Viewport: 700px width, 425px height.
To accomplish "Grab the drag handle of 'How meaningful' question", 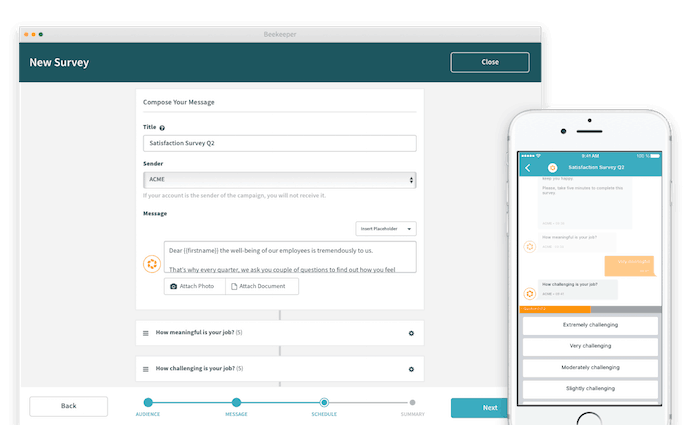I will (x=146, y=333).
